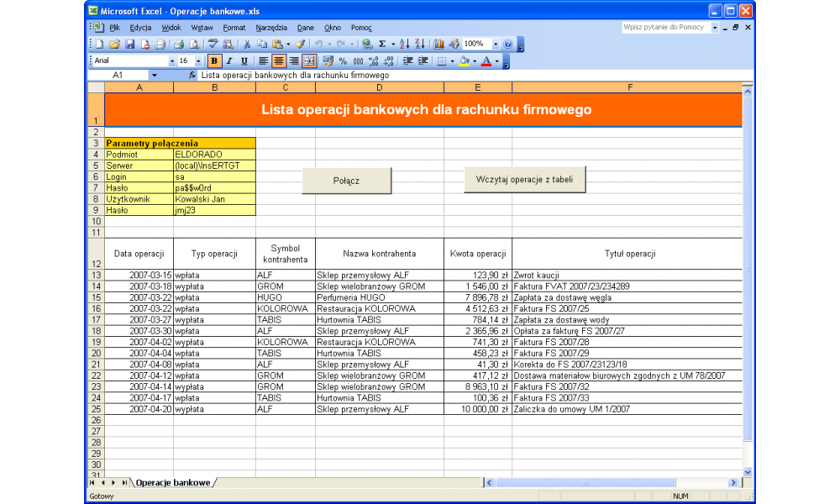This screenshot has width=840, height=504.
Task: Open the Format menu
Action: 234,28
